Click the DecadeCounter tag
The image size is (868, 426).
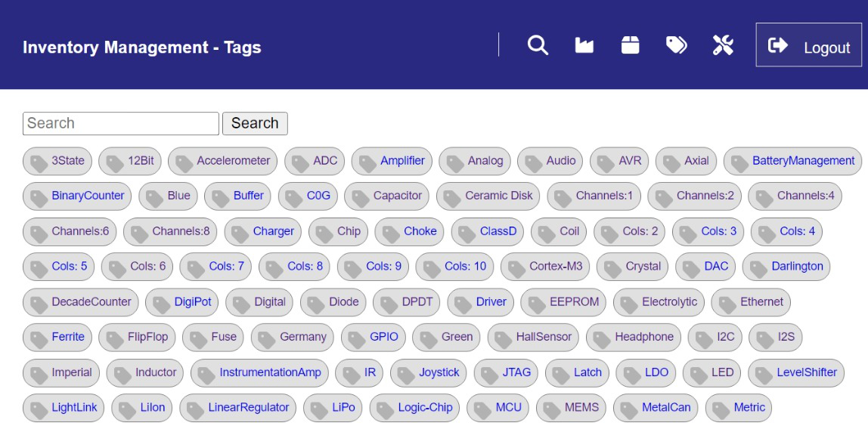[x=81, y=302]
